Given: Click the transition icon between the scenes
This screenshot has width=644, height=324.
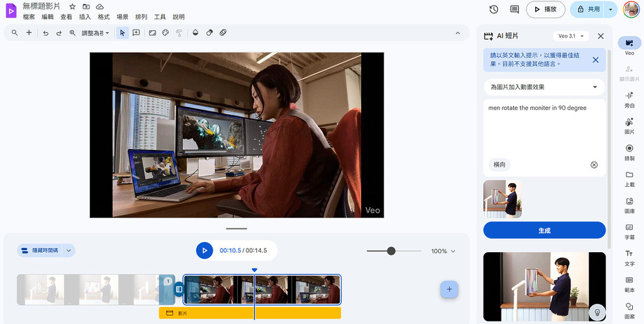Looking at the screenshot, I should click(179, 289).
